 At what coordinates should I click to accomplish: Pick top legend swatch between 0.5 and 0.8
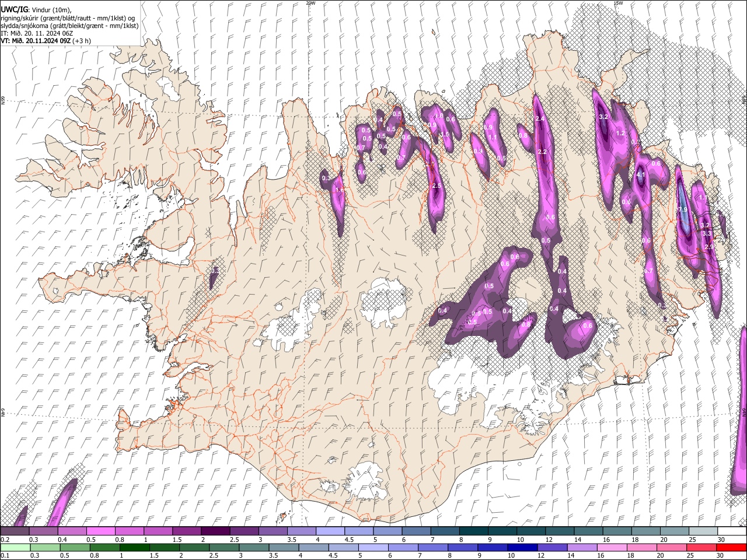pos(100,531)
